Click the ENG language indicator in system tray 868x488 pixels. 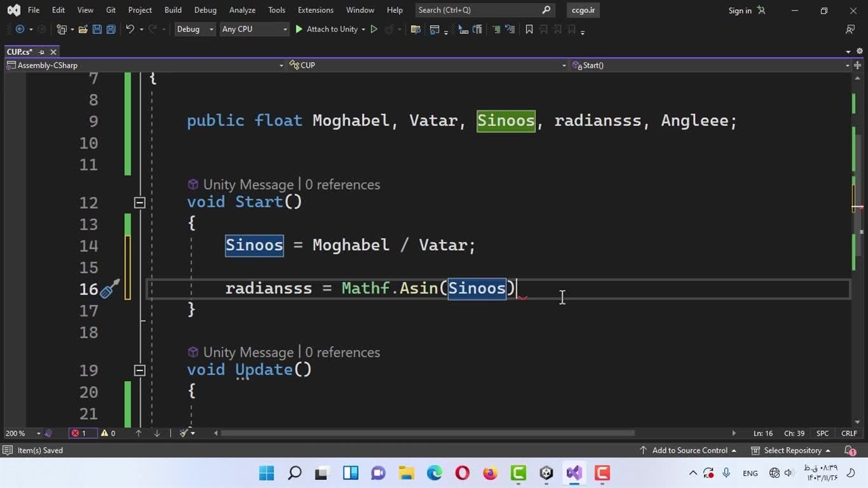pos(750,473)
